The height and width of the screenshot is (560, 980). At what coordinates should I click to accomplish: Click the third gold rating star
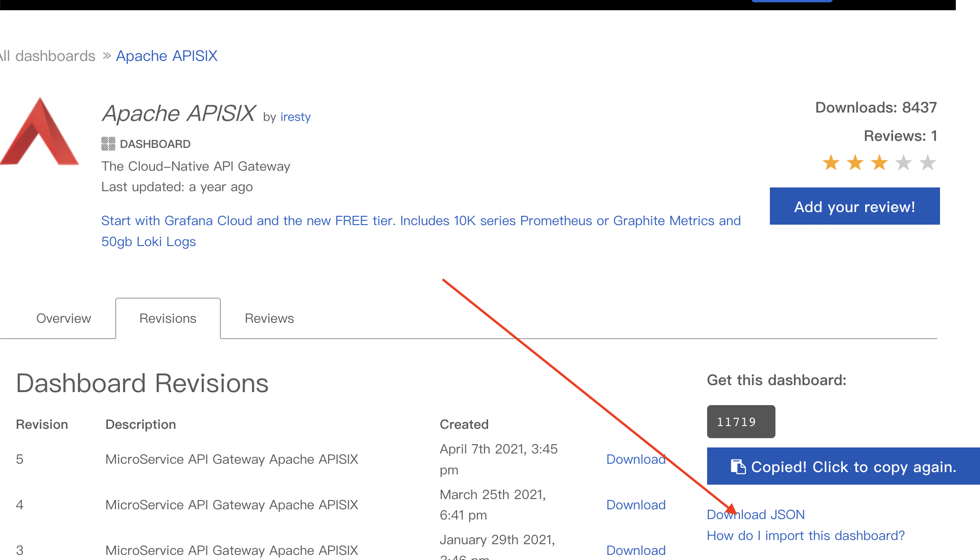[879, 163]
